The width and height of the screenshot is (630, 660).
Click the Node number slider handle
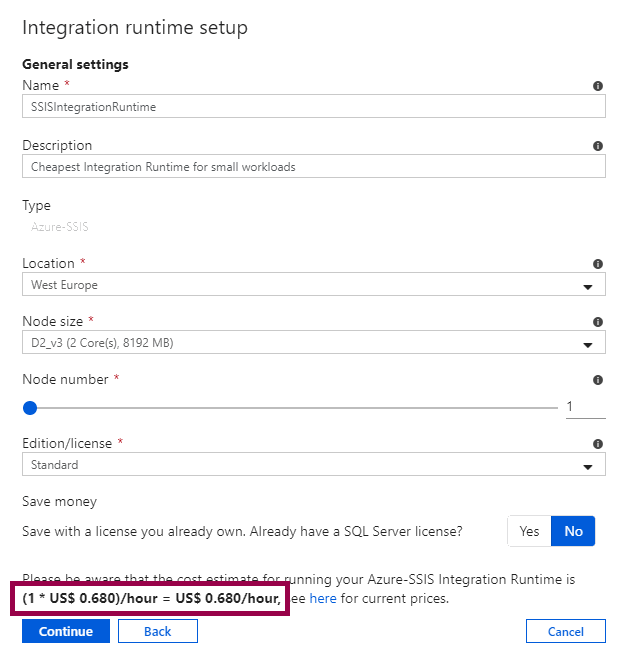(x=30, y=407)
